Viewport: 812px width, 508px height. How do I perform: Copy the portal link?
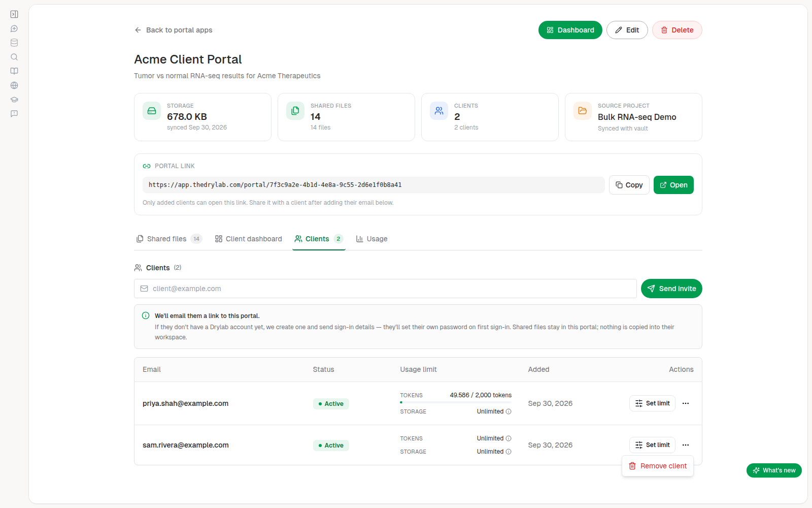point(629,185)
